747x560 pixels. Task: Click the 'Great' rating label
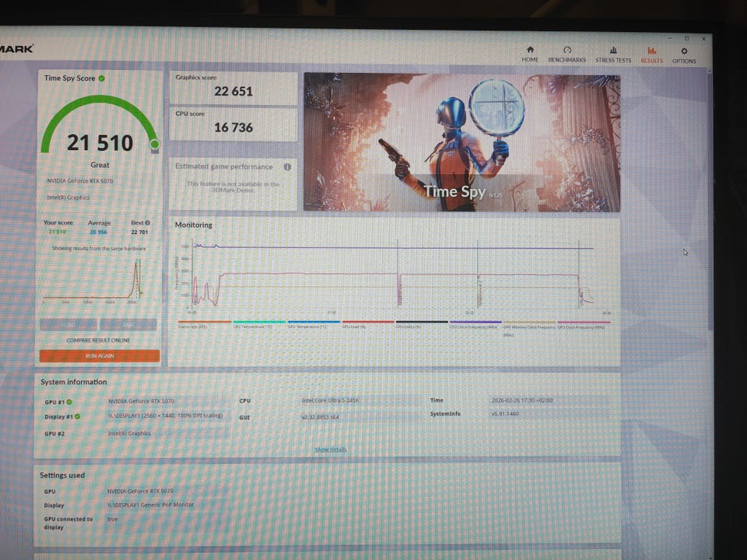(x=100, y=165)
